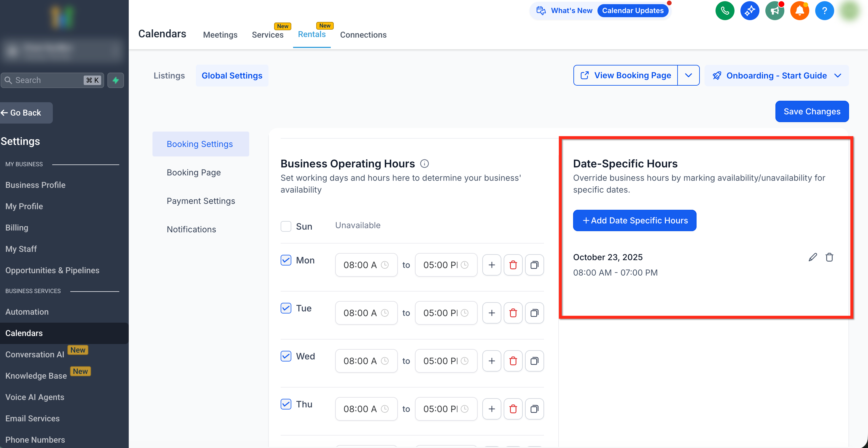
Task: Uncheck the Thu working day checkbox
Action: (286, 404)
